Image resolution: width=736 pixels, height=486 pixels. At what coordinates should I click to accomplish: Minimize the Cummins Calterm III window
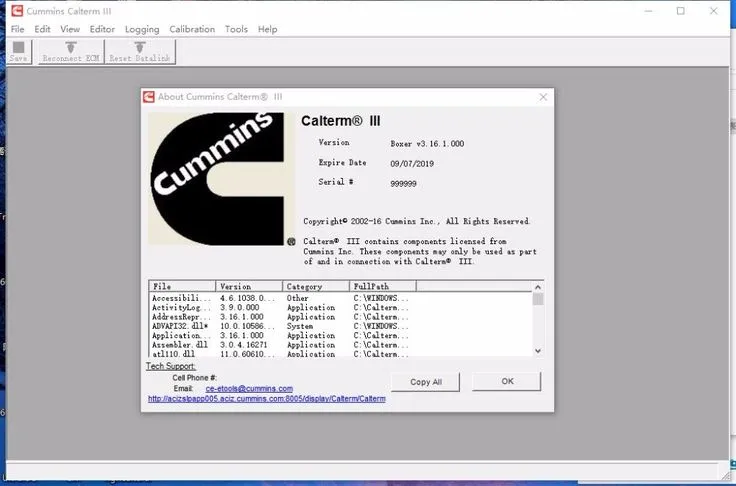point(648,11)
